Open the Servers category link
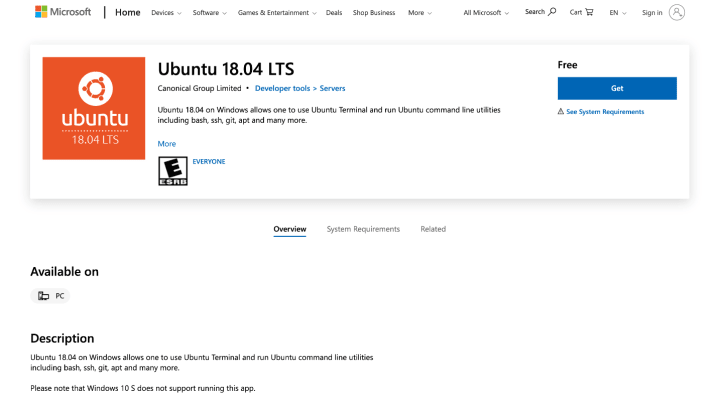The height and width of the screenshot is (400, 720). [332, 88]
